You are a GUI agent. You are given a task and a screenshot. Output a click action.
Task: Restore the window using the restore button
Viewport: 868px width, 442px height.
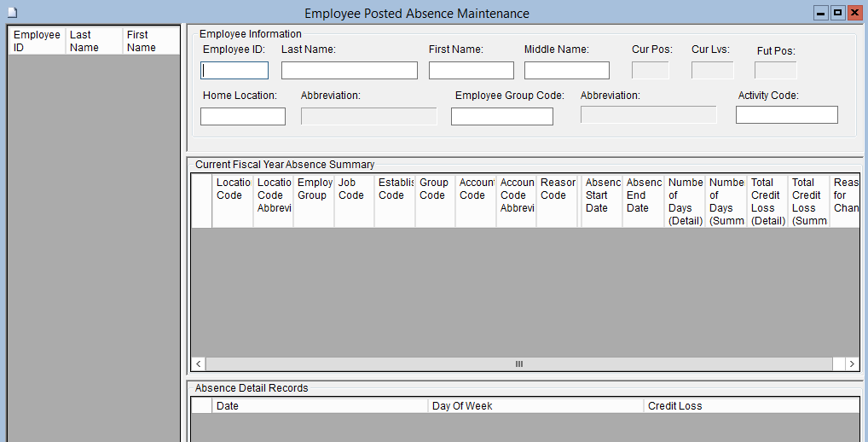pyautogui.click(x=837, y=13)
